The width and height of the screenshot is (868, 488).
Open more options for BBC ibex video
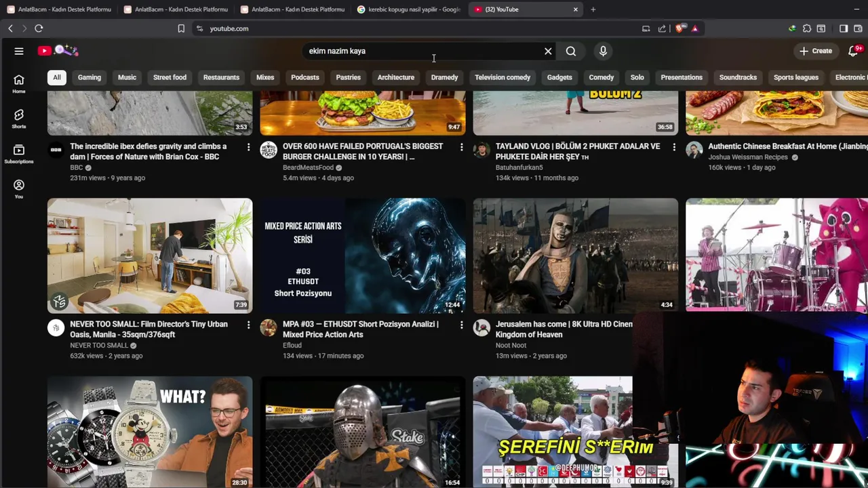coord(248,147)
